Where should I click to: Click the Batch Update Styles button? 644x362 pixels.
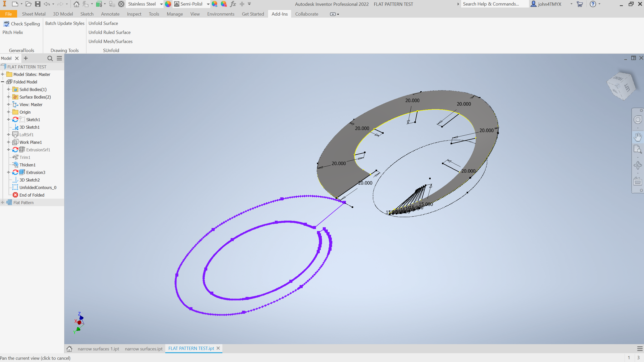tap(65, 23)
